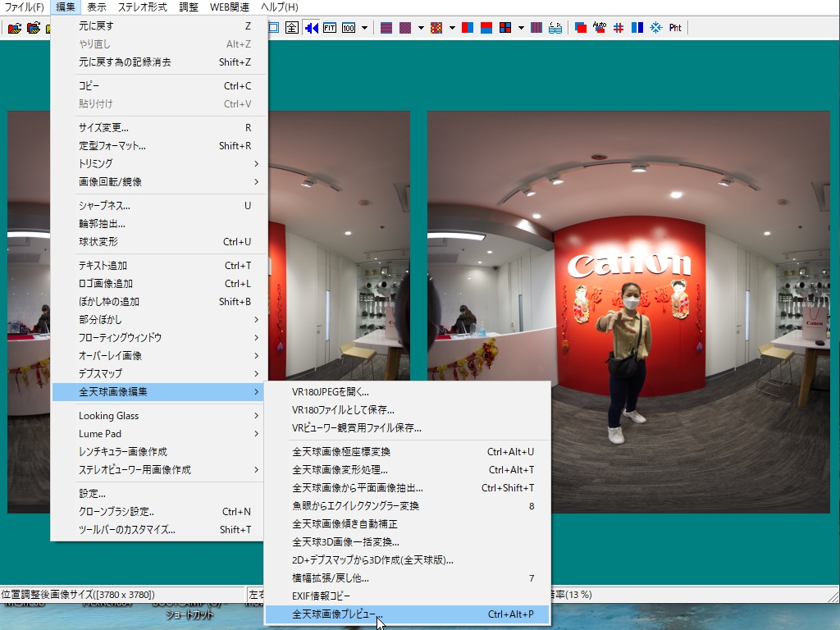Click the Auto alignment icon
This screenshot has width=840, height=630.
tap(600, 28)
